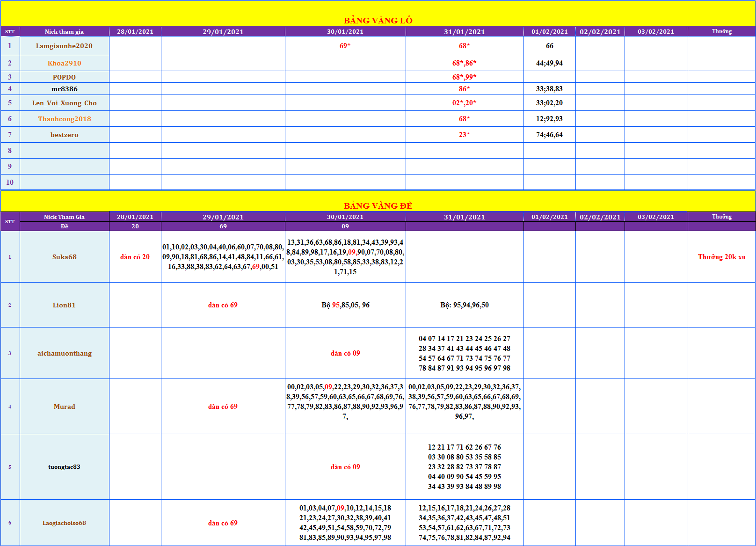
Task: Click the tuongtac83 nickname
Action: pyautogui.click(x=64, y=467)
